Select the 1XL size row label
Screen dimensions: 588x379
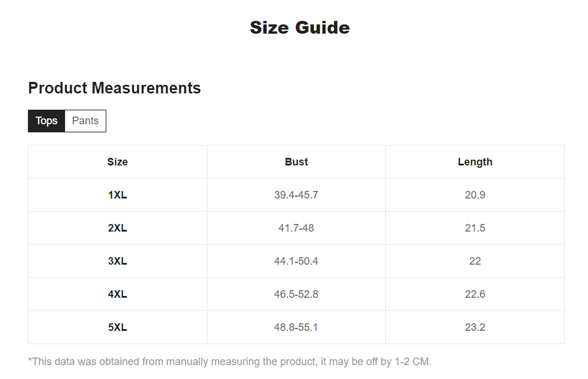tap(118, 195)
